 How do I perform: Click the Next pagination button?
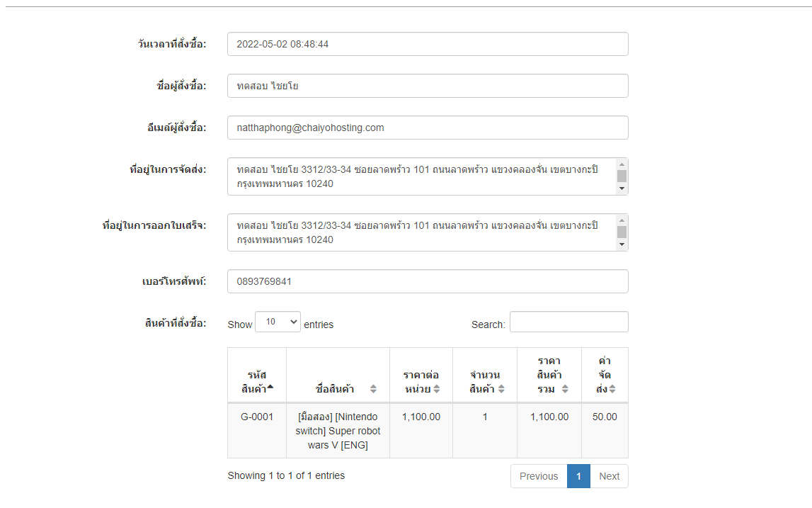tap(609, 476)
